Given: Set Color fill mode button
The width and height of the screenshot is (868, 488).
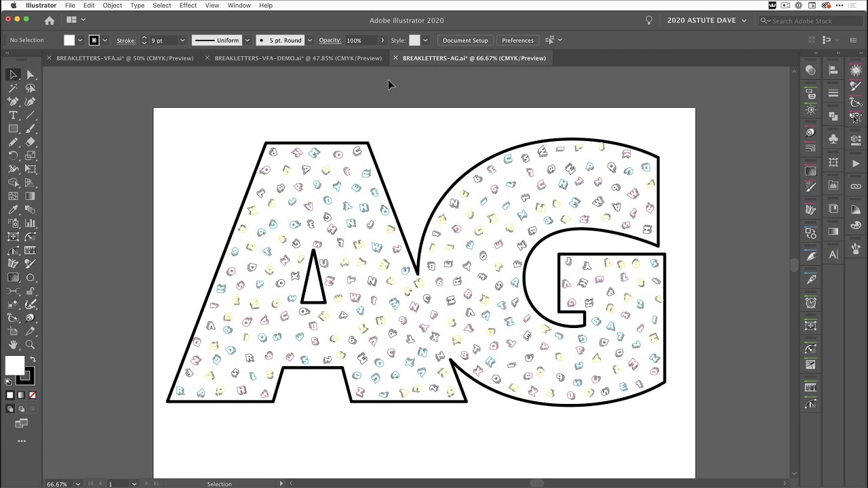Looking at the screenshot, I should pyautogui.click(x=10, y=395).
